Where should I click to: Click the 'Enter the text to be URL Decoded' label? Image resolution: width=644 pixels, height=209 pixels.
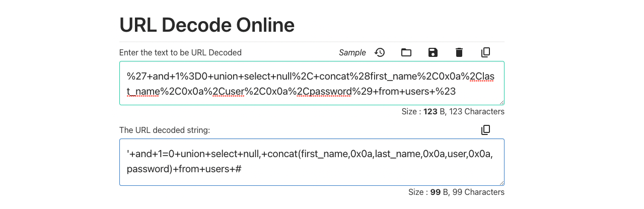click(x=180, y=52)
